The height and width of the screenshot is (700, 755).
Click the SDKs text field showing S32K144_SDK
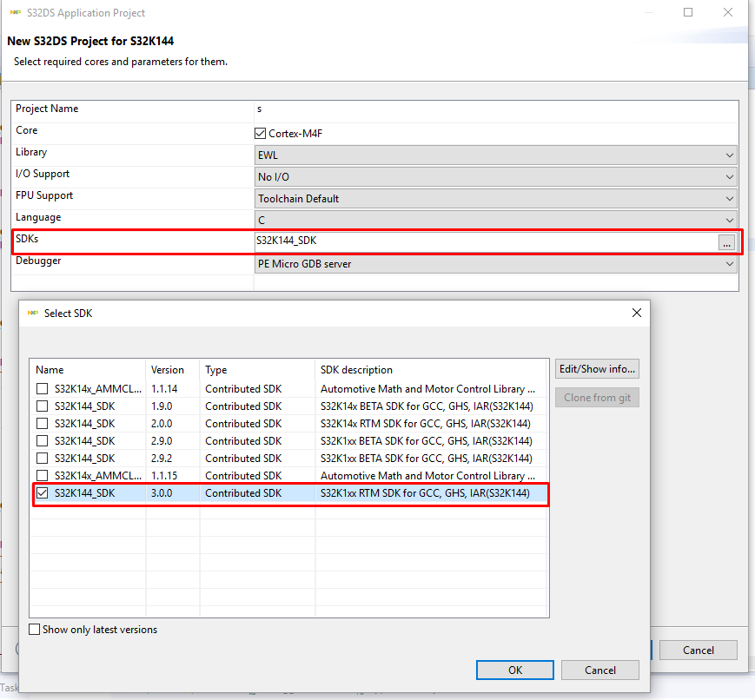tap(486, 241)
